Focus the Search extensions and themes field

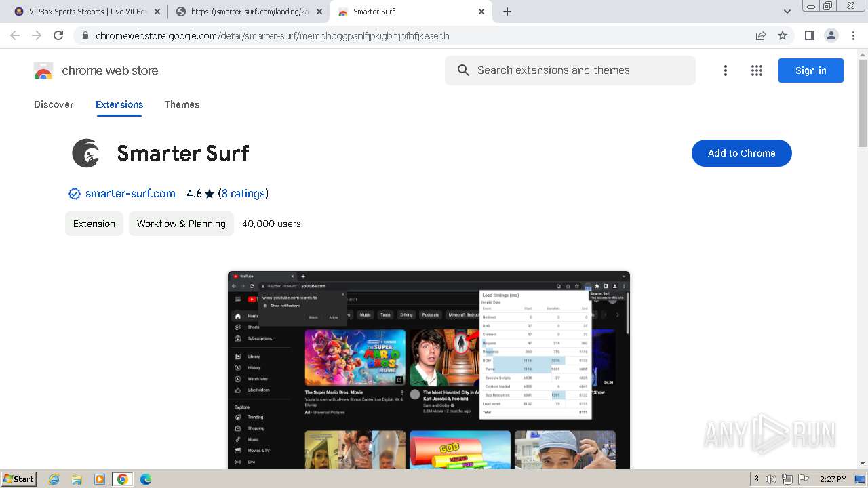[x=570, y=70]
